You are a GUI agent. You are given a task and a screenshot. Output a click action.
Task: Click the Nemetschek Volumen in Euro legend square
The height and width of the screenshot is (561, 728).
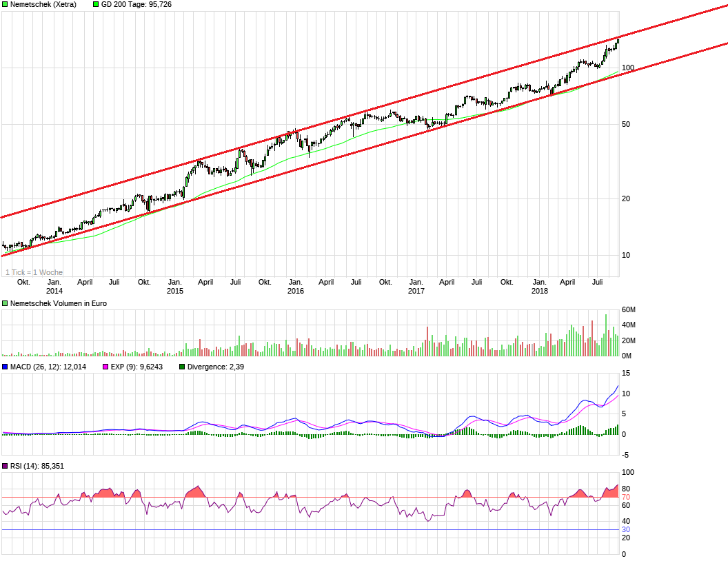[x=6, y=303]
